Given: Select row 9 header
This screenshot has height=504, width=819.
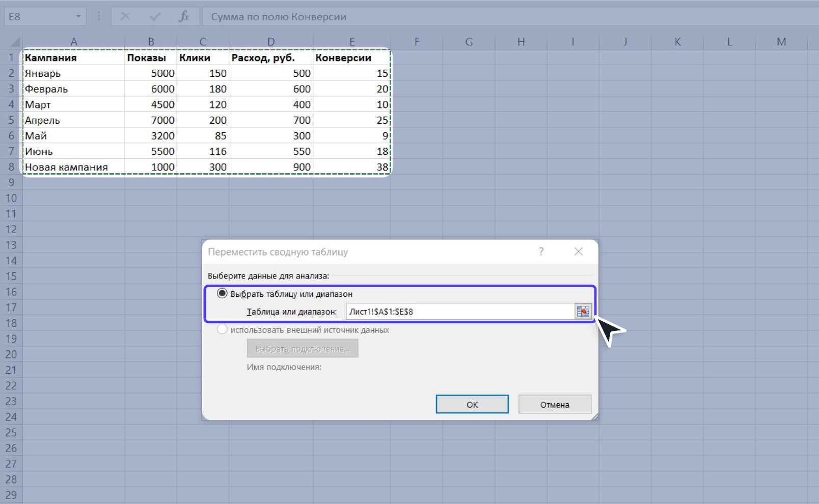Looking at the screenshot, I should 11,182.
